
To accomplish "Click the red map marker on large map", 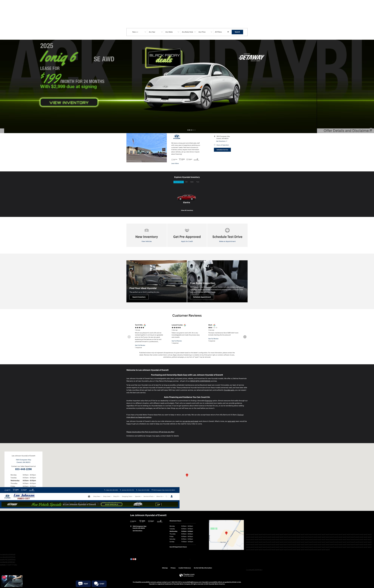I will coord(187,475).
